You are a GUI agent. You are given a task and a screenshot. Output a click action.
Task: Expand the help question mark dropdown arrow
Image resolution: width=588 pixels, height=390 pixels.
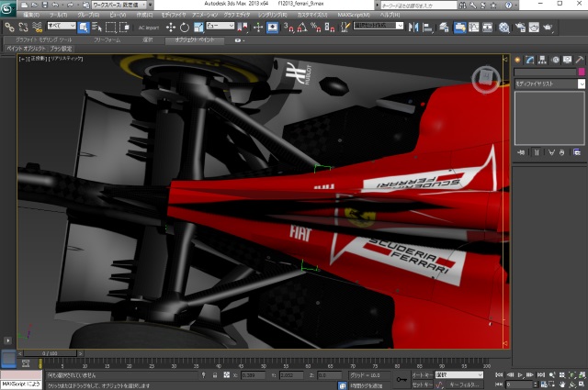coord(516,6)
